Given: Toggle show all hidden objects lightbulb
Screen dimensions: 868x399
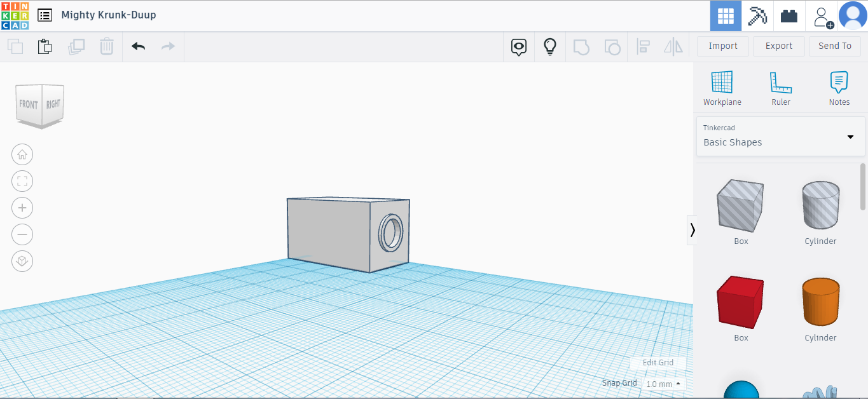Looking at the screenshot, I should pyautogui.click(x=550, y=46).
